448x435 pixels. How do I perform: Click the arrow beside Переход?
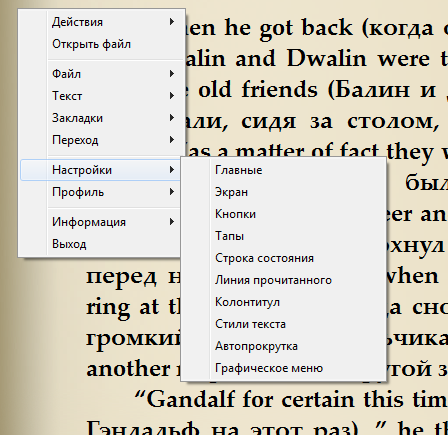[172, 140]
